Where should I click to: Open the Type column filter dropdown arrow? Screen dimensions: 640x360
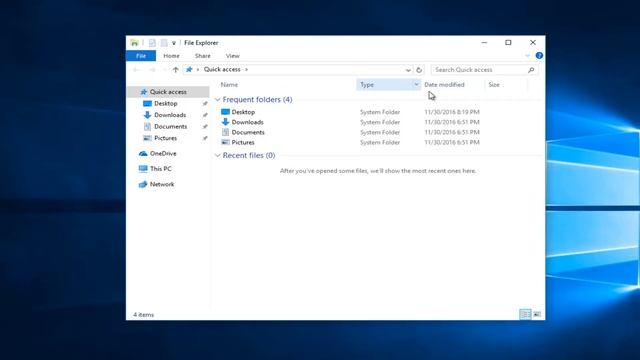416,84
